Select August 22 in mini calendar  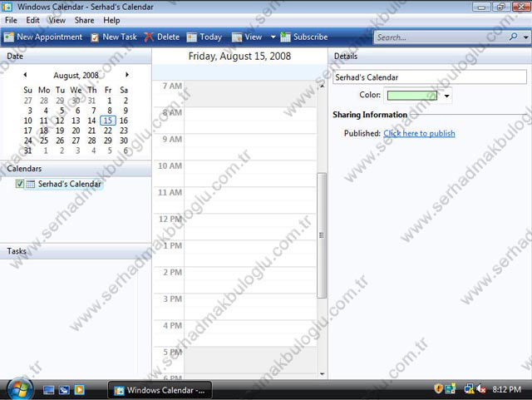click(x=108, y=131)
